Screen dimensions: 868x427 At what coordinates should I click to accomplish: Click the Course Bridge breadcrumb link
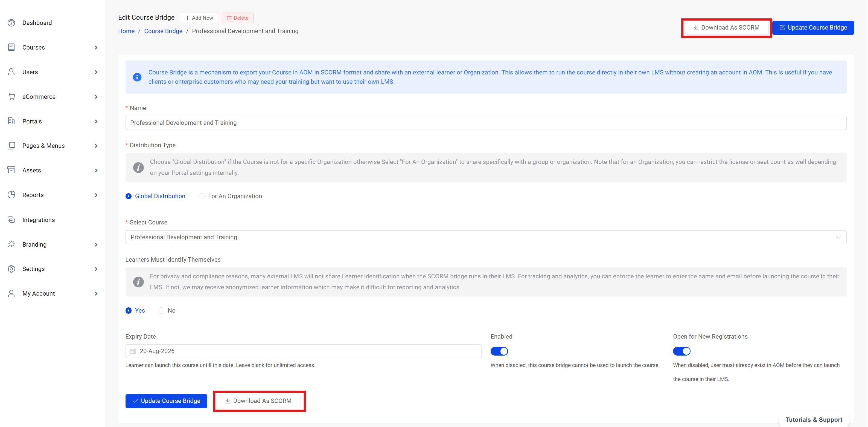[x=163, y=31]
